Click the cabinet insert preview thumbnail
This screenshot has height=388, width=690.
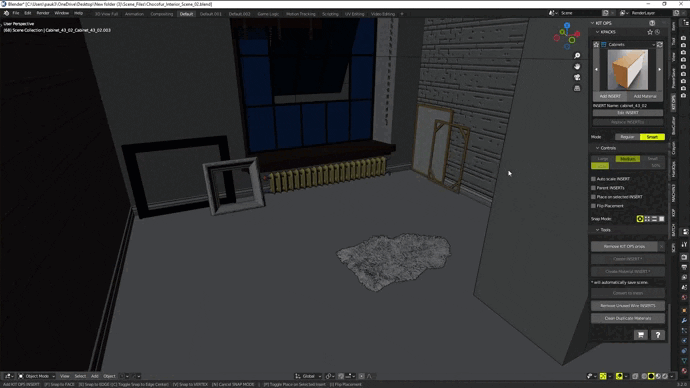click(628, 70)
